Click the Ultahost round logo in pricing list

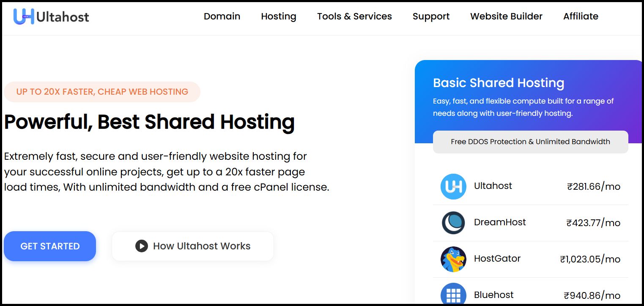click(x=453, y=186)
